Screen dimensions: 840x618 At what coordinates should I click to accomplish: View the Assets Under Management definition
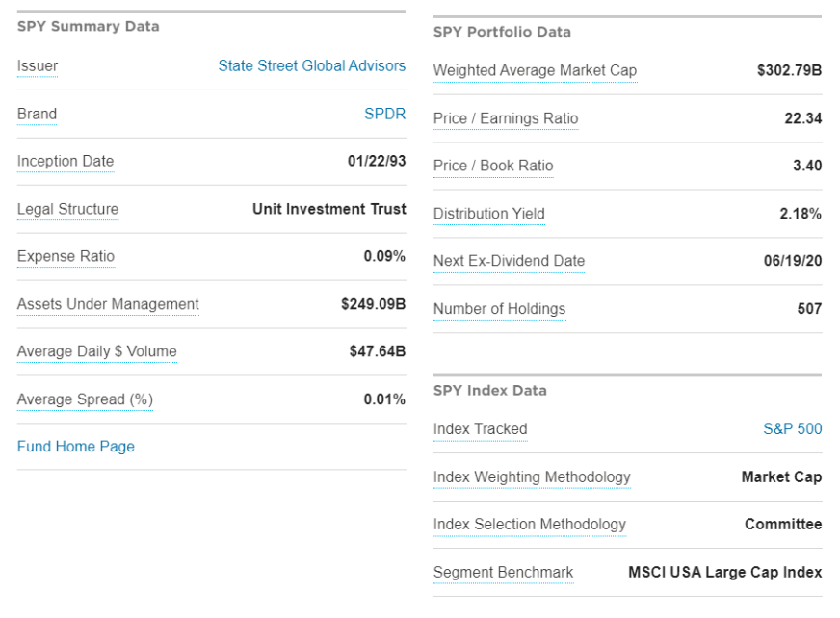pyautogui.click(x=108, y=304)
